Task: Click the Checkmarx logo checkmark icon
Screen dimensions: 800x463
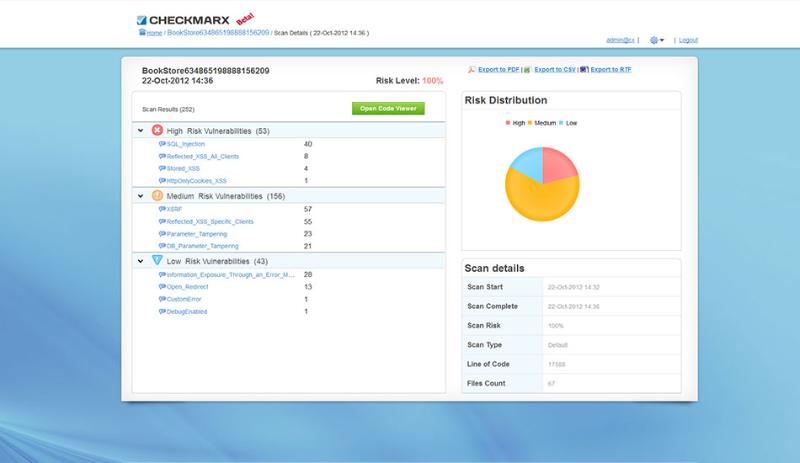Action: [141, 20]
